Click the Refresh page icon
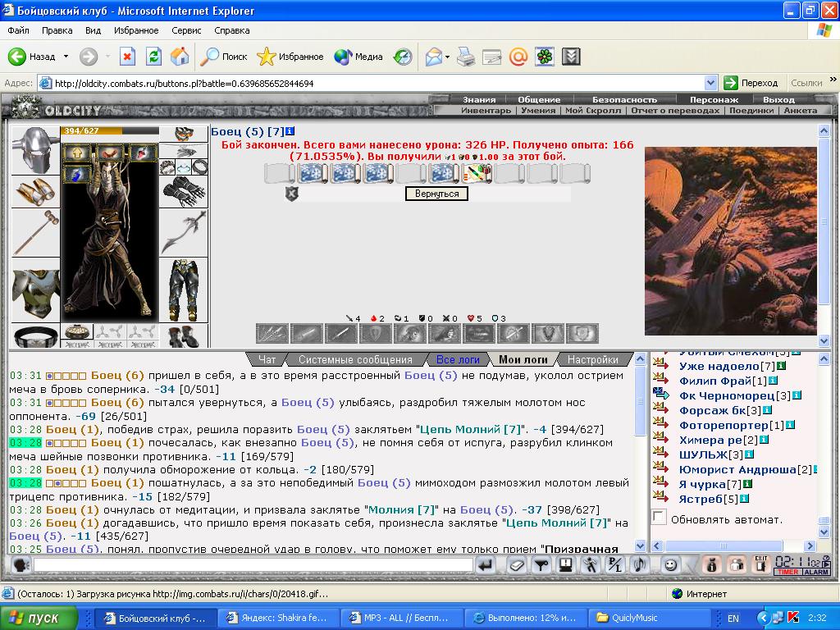Screen dimensions: 840x630 (153, 57)
